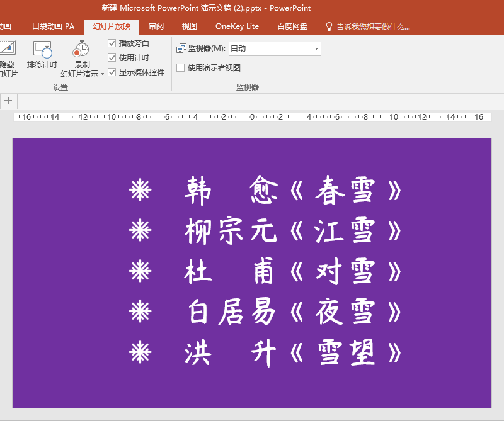This screenshot has height=421, width=504.
Task: Click the 设置 group label
Action: click(x=60, y=87)
